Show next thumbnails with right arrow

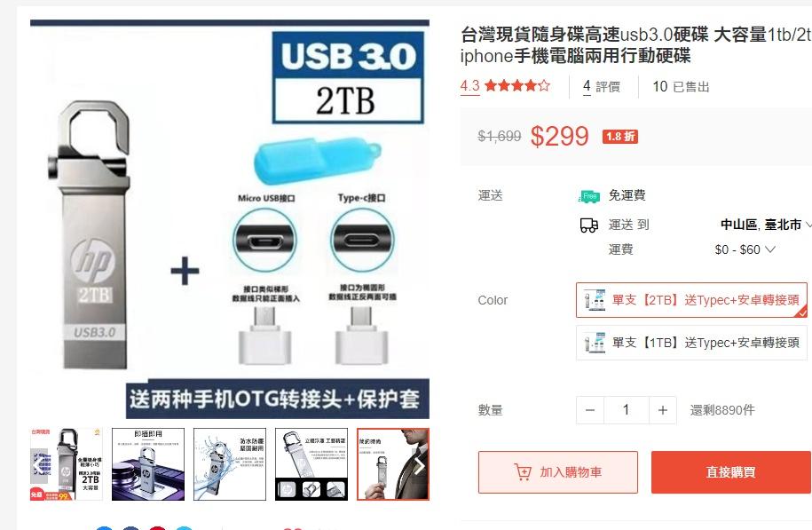click(x=419, y=466)
